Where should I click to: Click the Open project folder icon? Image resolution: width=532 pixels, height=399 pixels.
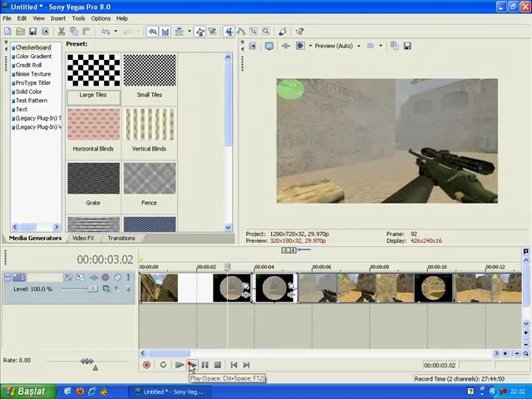point(20,32)
